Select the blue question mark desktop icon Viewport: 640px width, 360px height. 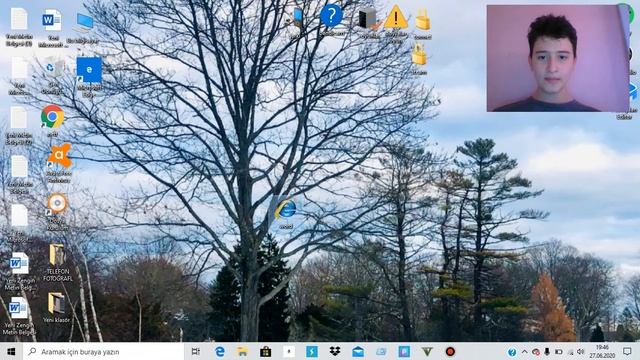pos(331,16)
